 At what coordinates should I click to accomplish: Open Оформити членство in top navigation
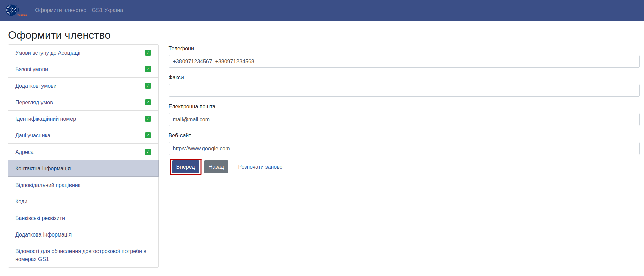tap(61, 10)
